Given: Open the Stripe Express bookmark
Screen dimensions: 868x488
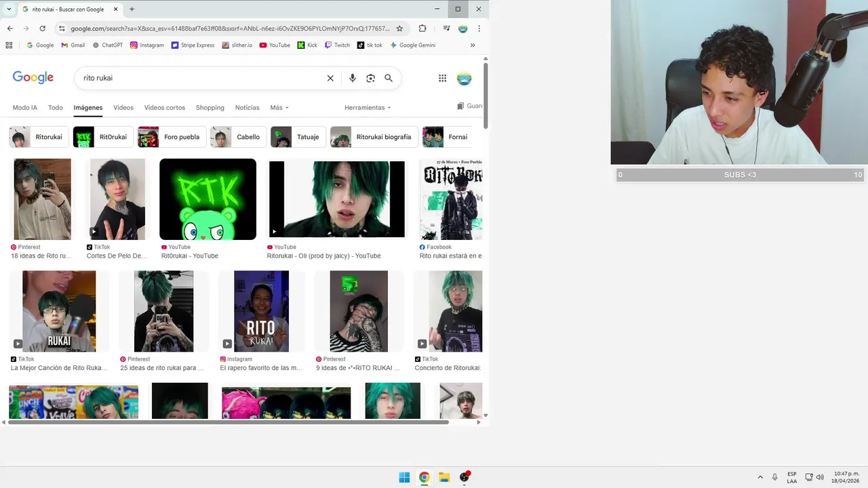Looking at the screenshot, I should (x=193, y=45).
